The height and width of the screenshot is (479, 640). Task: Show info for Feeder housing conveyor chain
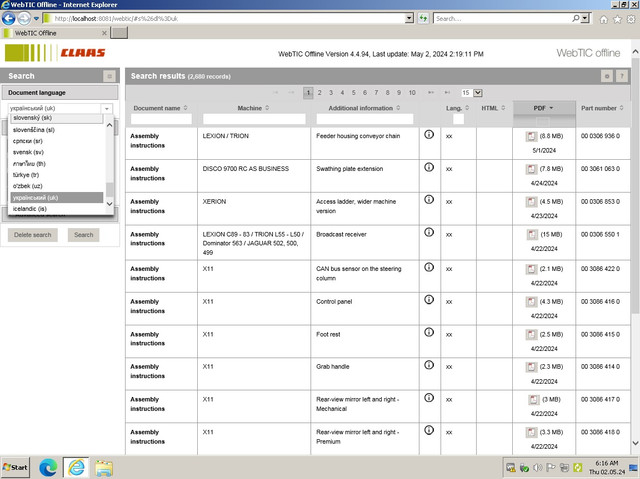pos(429,134)
